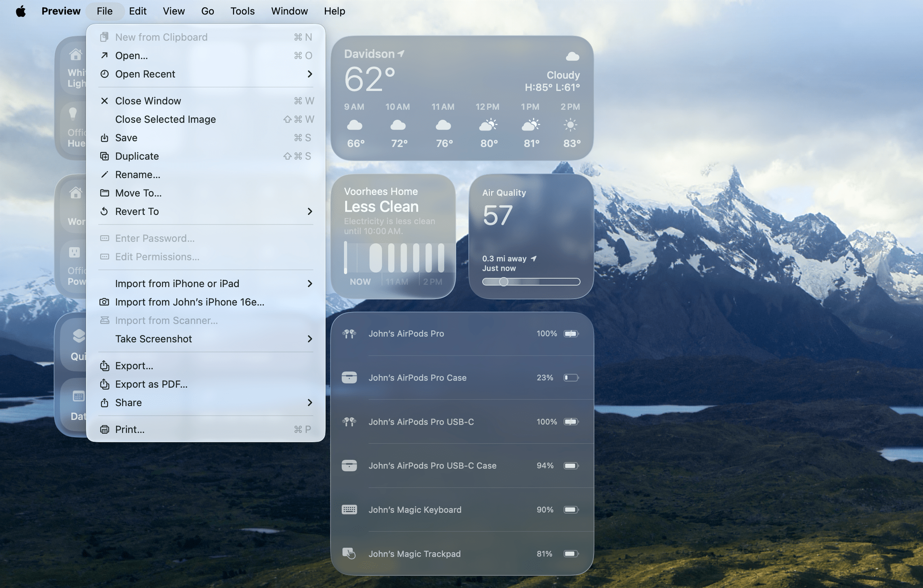Expand the Share submenu chevron
The height and width of the screenshot is (588, 923).
[x=310, y=403]
